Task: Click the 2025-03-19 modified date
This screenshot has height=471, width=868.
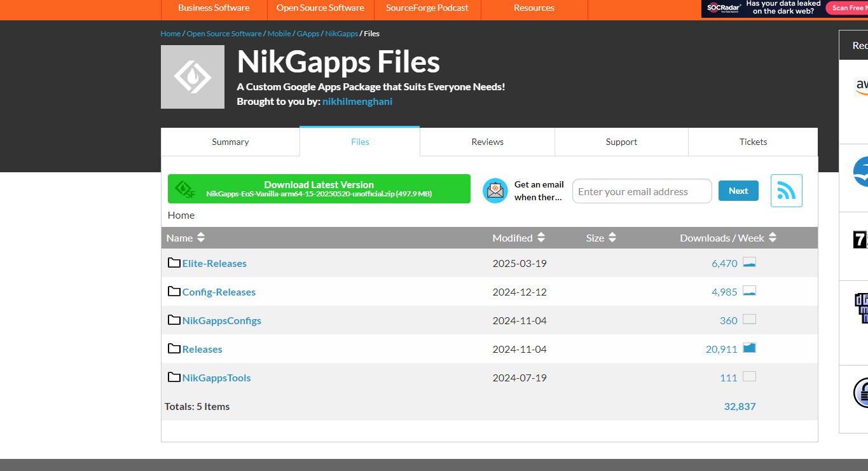Action: pyautogui.click(x=520, y=263)
